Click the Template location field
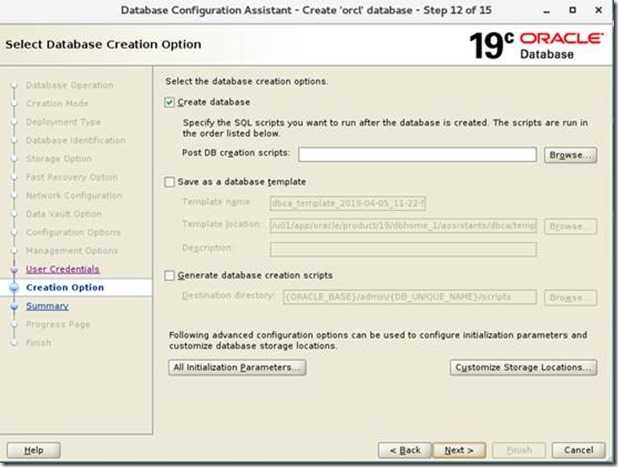The width and height of the screenshot is (618, 467). click(403, 226)
